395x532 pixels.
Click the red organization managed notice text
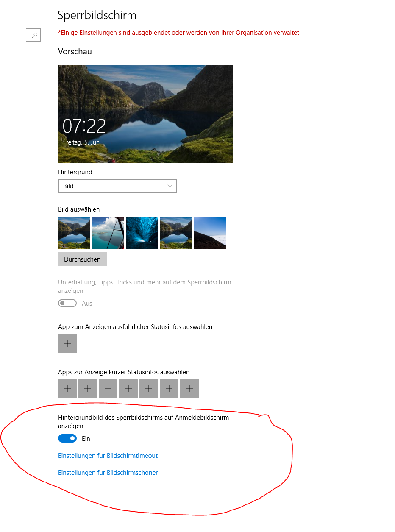point(179,33)
